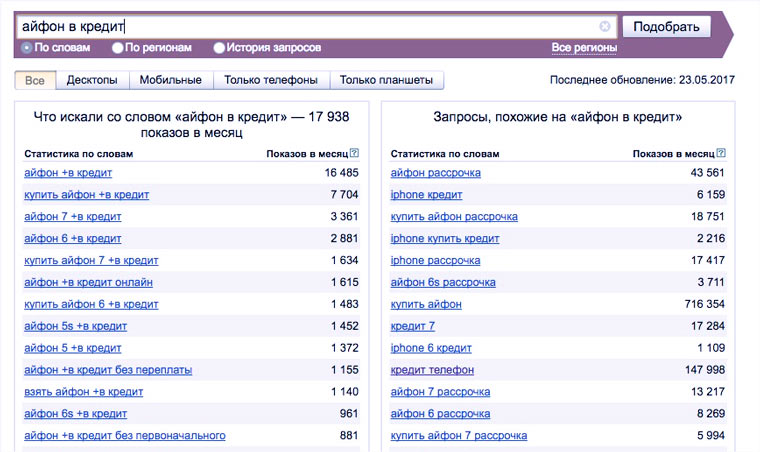This screenshot has width=760, height=452.
Task: Open the "кредит телефон" similar query link
Action: [x=433, y=370]
